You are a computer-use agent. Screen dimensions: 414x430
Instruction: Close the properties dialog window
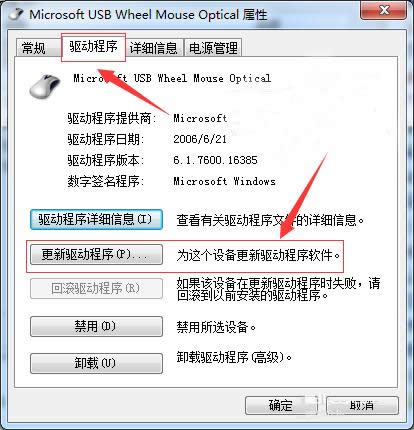tap(384, 11)
